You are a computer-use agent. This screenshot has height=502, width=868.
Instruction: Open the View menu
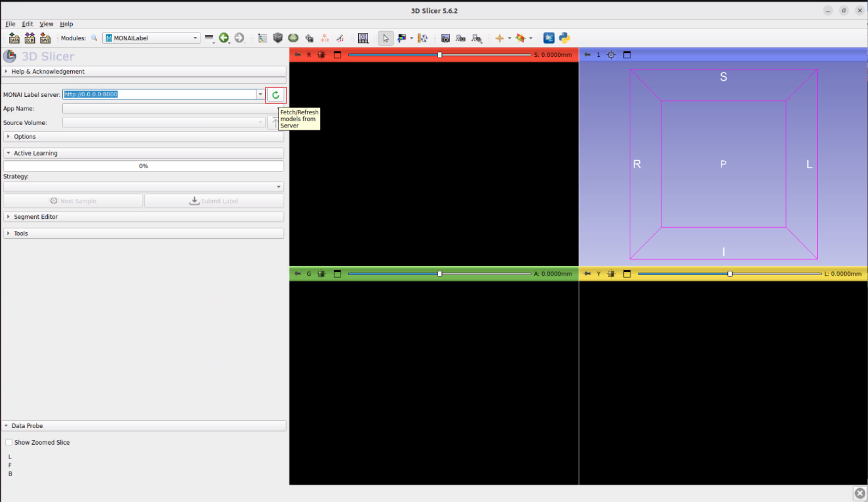(46, 24)
